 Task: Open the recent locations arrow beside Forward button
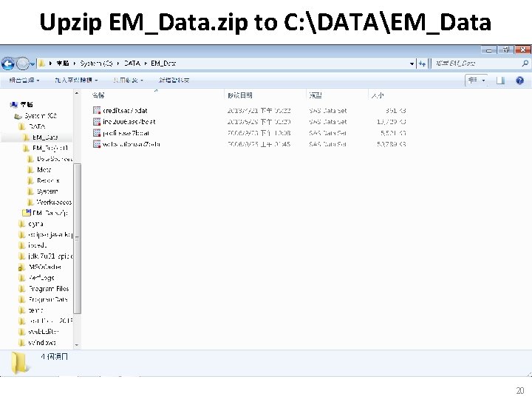tap(33, 64)
